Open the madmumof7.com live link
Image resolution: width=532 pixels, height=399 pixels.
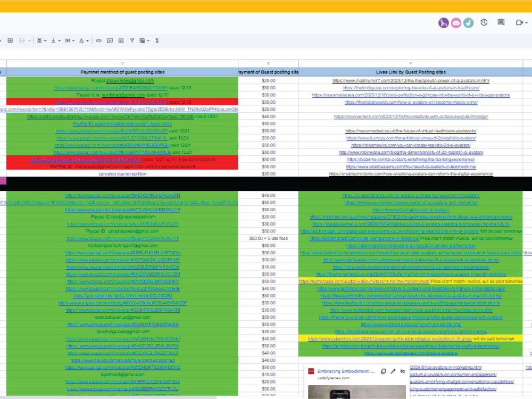point(411,80)
